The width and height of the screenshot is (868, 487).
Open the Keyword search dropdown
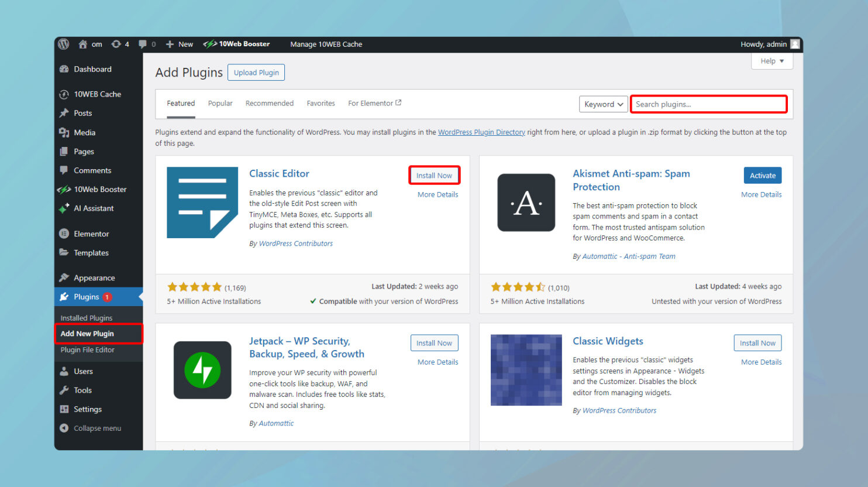(603, 104)
